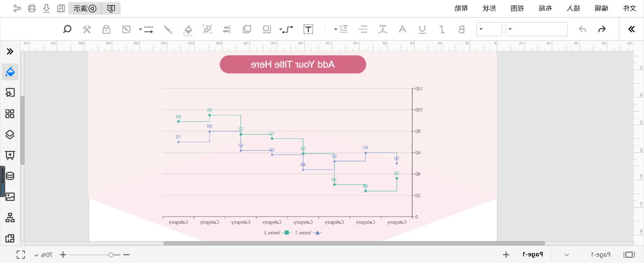Click the wrench tools icon
This screenshot has width=644, height=263.
coord(87,29)
